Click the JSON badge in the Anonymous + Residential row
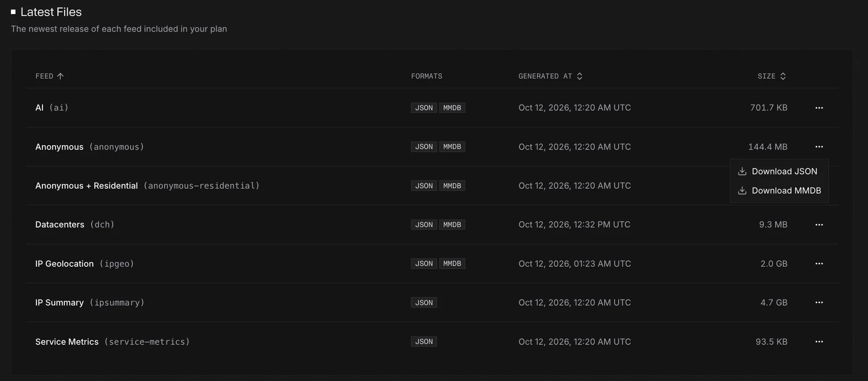The image size is (868, 381). click(x=424, y=186)
